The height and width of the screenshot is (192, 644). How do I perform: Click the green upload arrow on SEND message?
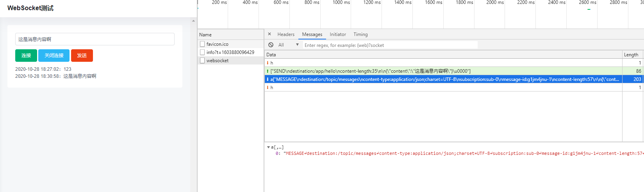coord(268,71)
